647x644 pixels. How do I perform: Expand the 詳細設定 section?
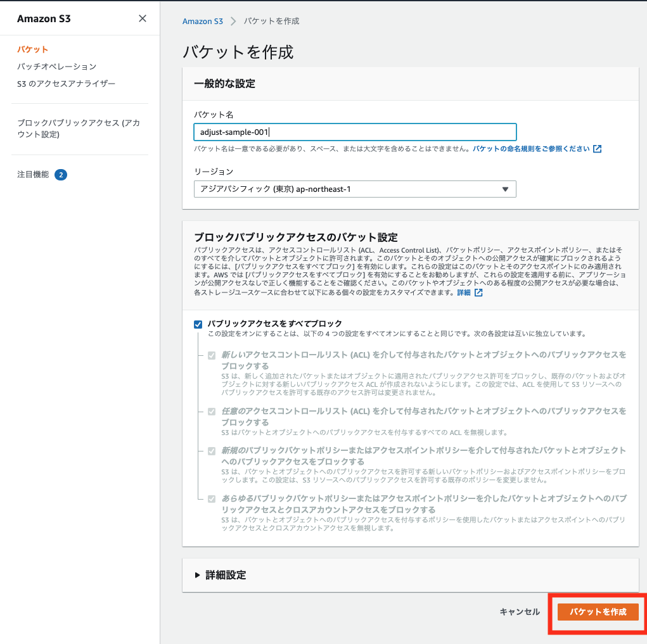tap(221, 575)
